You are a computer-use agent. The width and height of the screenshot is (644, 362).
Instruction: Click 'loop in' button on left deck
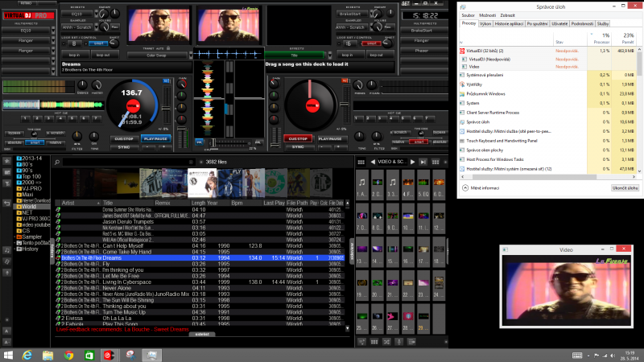coord(74,55)
